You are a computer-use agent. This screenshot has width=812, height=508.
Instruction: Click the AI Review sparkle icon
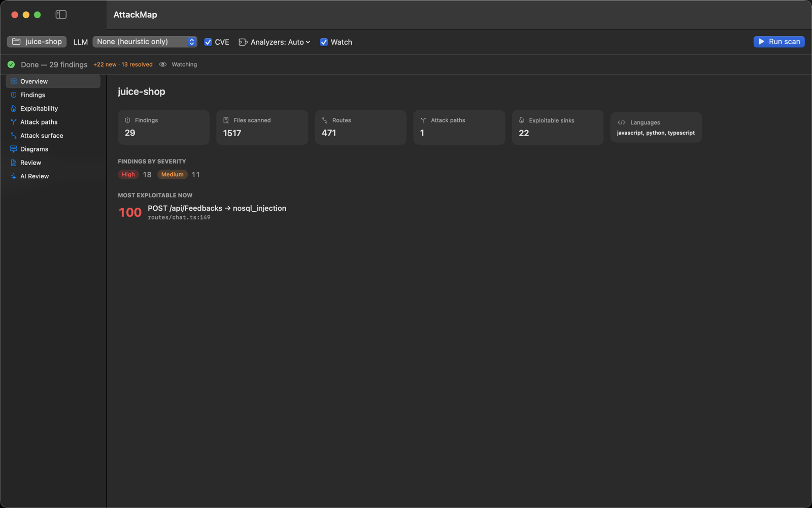pyautogui.click(x=14, y=176)
